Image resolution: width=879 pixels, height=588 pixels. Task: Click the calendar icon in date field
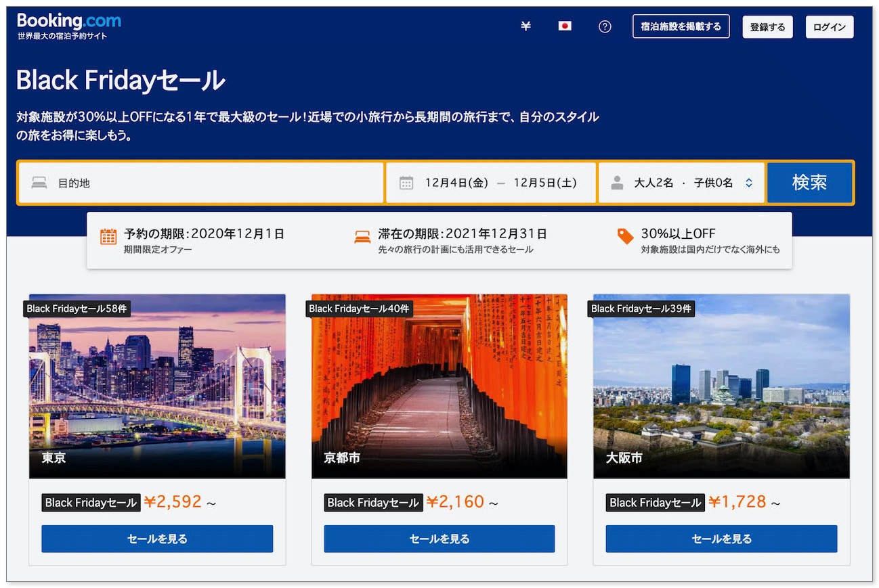[406, 183]
